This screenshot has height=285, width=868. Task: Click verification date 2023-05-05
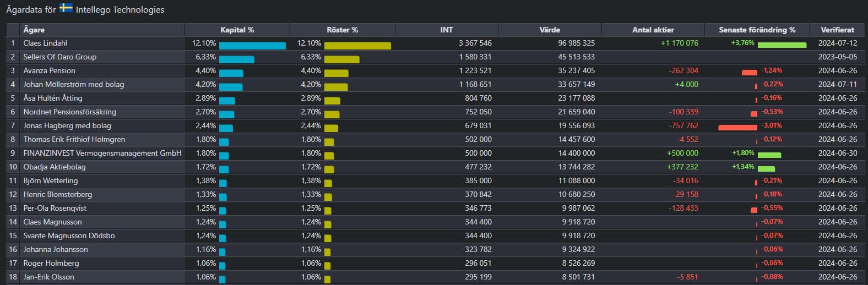point(837,57)
